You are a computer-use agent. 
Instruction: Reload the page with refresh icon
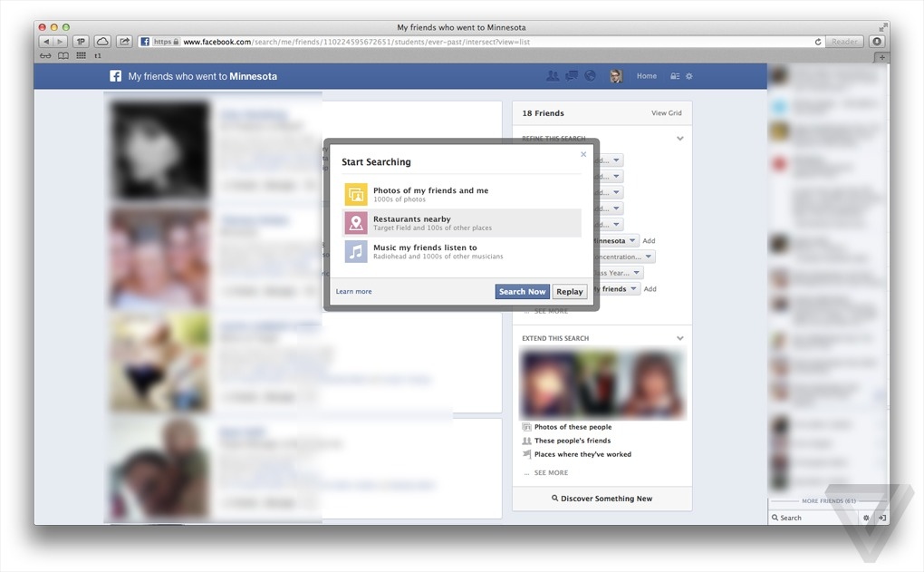click(818, 42)
